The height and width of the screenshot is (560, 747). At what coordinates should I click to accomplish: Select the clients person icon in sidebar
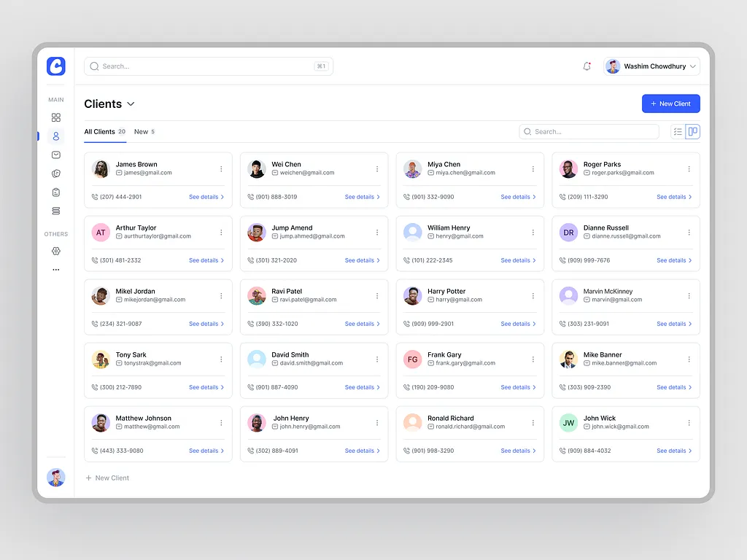56,136
